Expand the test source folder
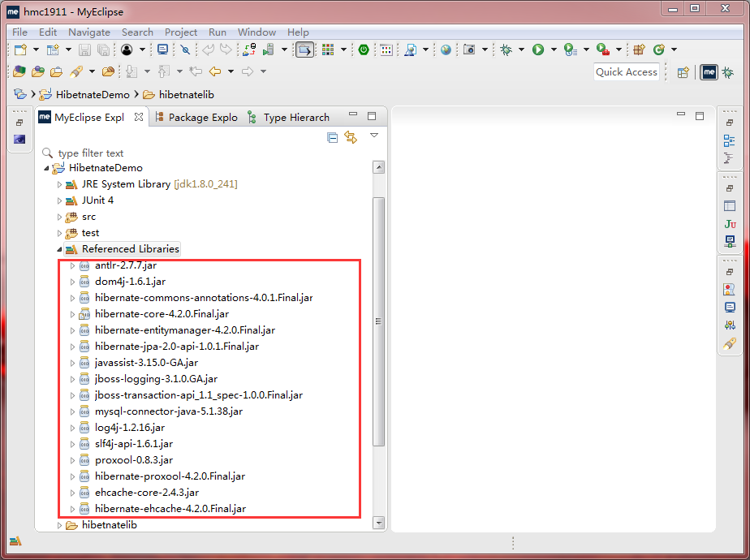This screenshot has height=560, width=750. pyautogui.click(x=59, y=234)
